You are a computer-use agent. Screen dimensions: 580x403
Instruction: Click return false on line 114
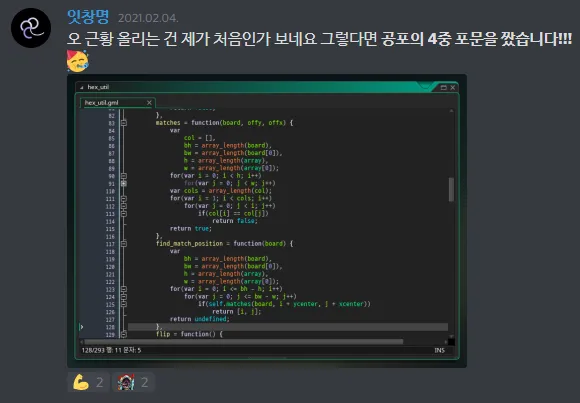pyautogui.click(x=235, y=221)
